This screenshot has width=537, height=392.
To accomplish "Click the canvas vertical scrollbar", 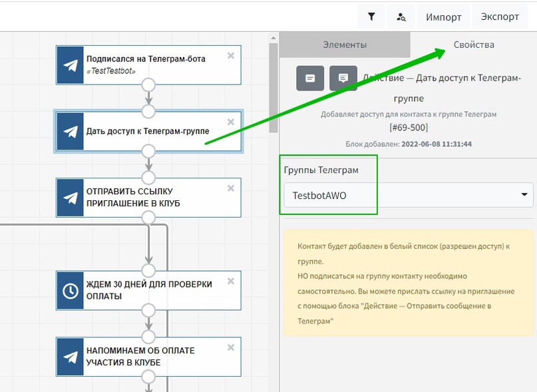I will pos(273,87).
